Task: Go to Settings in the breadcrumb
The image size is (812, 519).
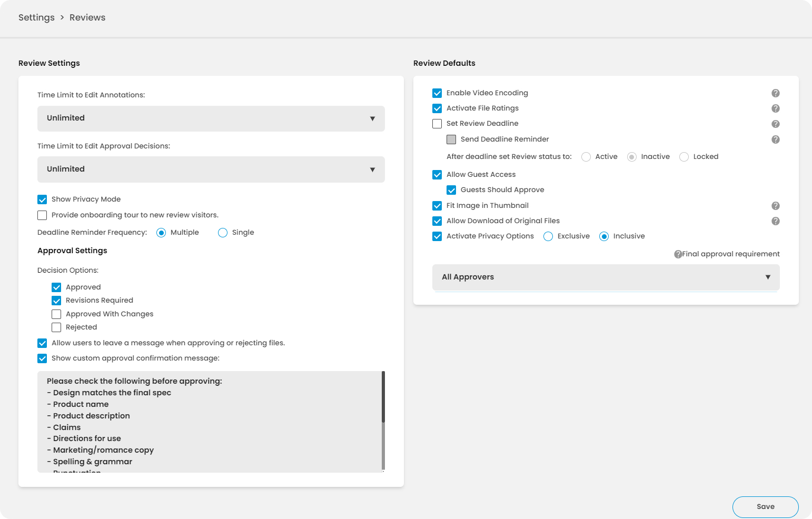Action: [x=36, y=17]
